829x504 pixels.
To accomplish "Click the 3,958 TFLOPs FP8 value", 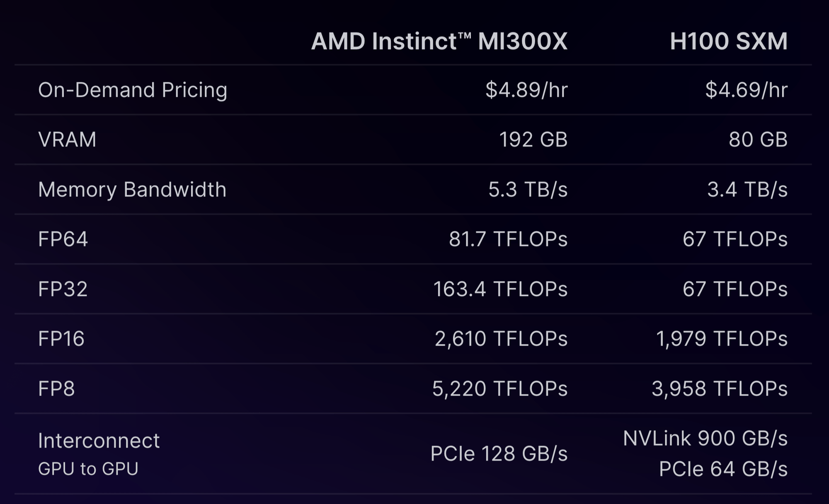I will click(719, 388).
